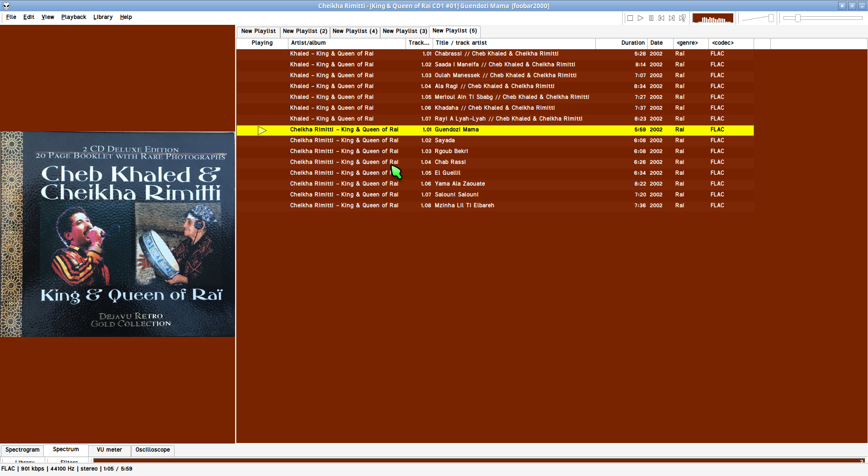The width and height of the screenshot is (868, 476).
Task: Select the track Saada I Maneifa
Action: (x=495, y=65)
